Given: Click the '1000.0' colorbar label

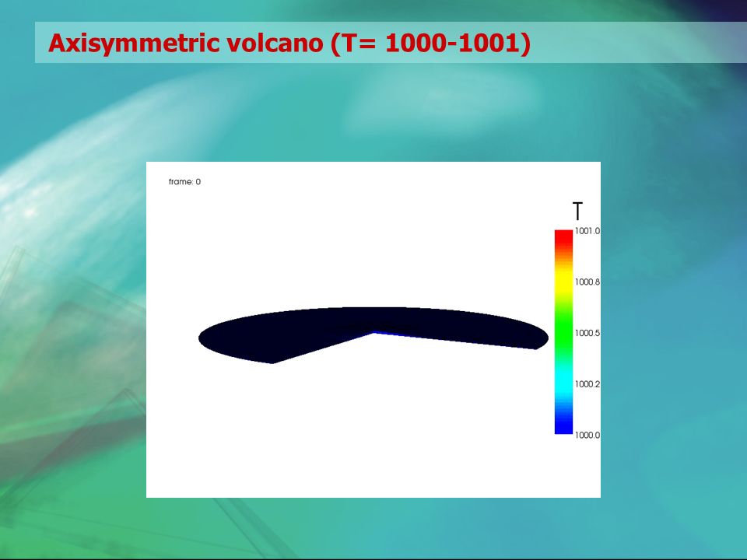Looking at the screenshot, I should (587, 435).
